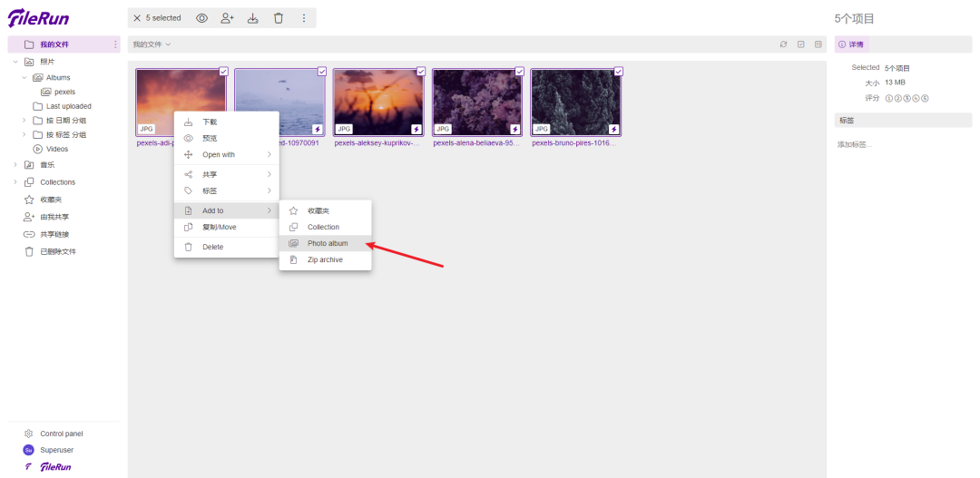Viewport: 980px width, 478px height.
Task: Add the selection to a Collection
Action: pos(326,227)
